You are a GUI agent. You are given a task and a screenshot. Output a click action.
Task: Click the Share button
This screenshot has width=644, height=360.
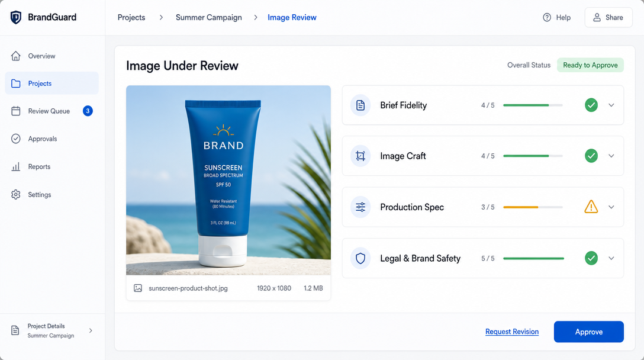pyautogui.click(x=608, y=17)
